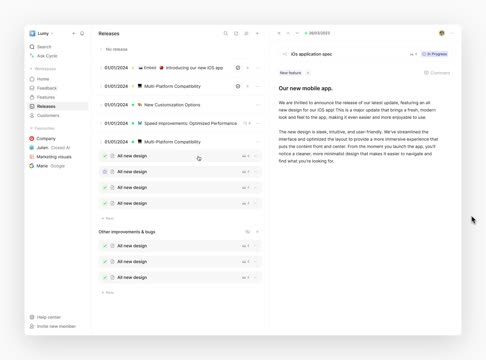Open more options in detail panel header
The image size is (486, 360).
[452, 33]
